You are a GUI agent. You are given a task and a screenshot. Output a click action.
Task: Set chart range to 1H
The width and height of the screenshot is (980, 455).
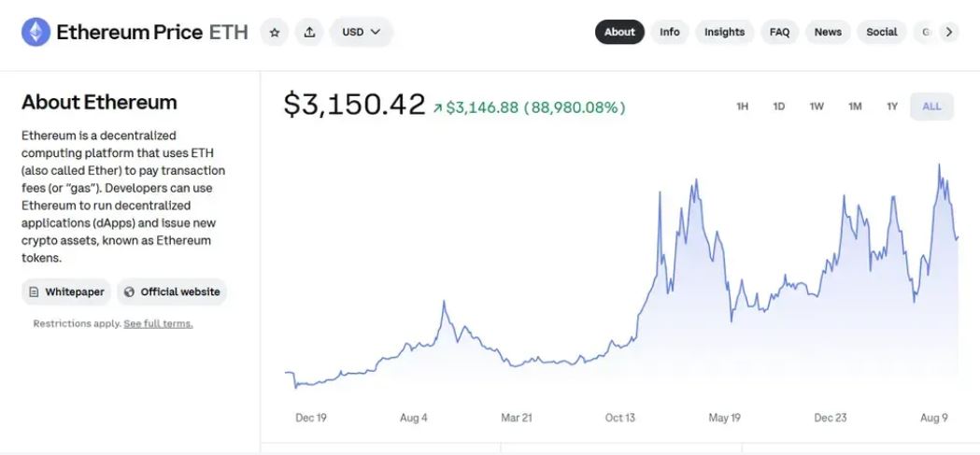(743, 107)
